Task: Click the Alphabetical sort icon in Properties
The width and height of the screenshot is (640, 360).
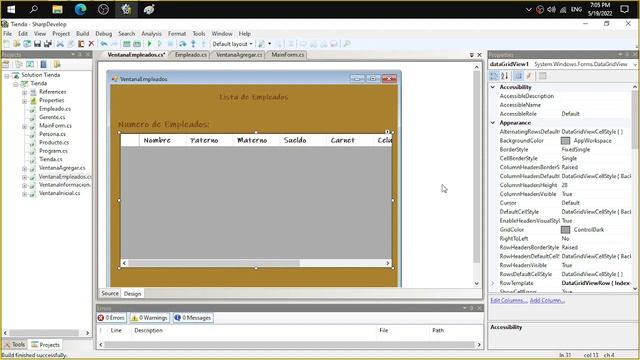Action: click(x=505, y=76)
